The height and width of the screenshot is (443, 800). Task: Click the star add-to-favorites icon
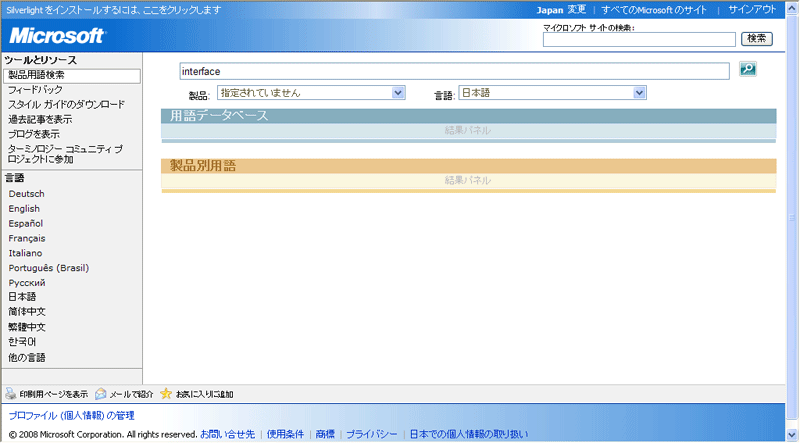click(166, 393)
